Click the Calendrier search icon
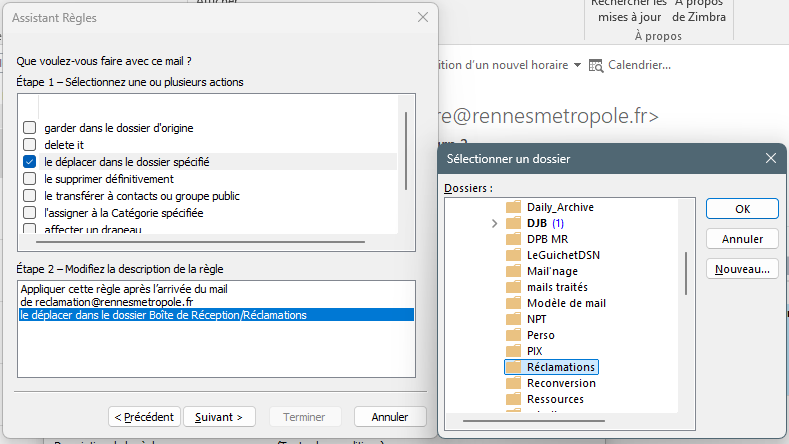The image size is (789, 444). 596,65
